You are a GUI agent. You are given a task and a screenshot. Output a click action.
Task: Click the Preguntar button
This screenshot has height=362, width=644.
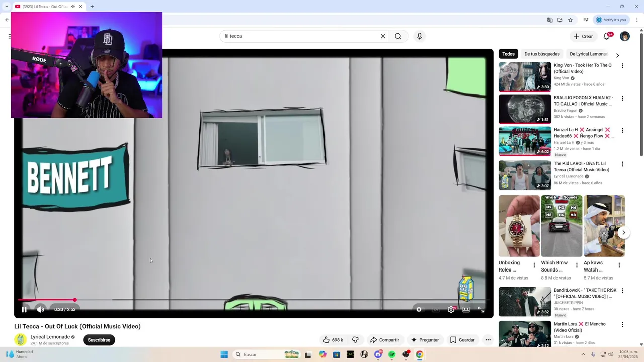[x=425, y=340]
